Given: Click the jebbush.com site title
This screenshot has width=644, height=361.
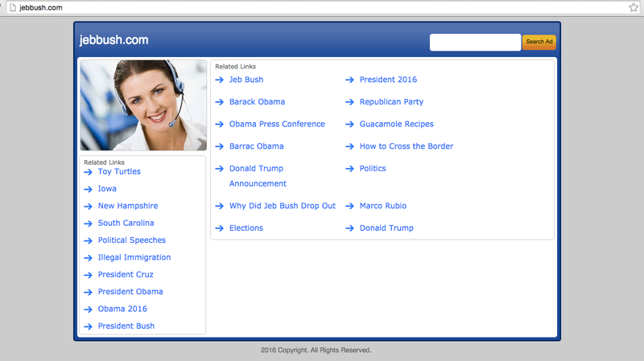Looking at the screenshot, I should click(x=114, y=39).
